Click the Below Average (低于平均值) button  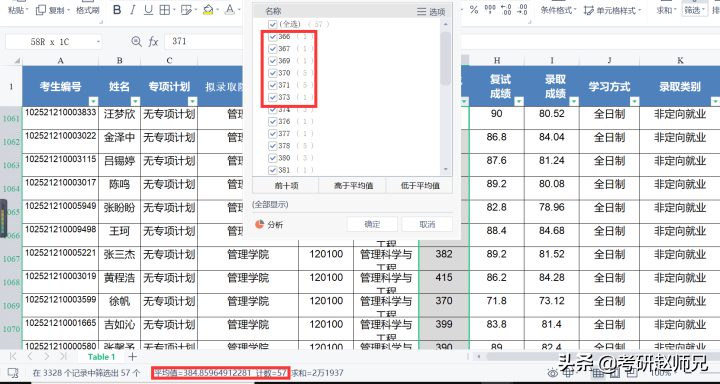(420, 186)
